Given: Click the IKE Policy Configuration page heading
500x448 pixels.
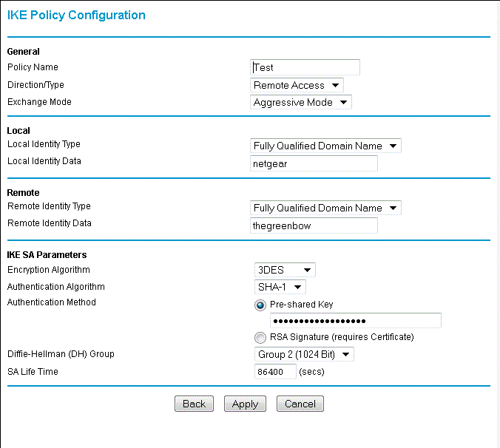Looking at the screenshot, I should coord(76,16).
